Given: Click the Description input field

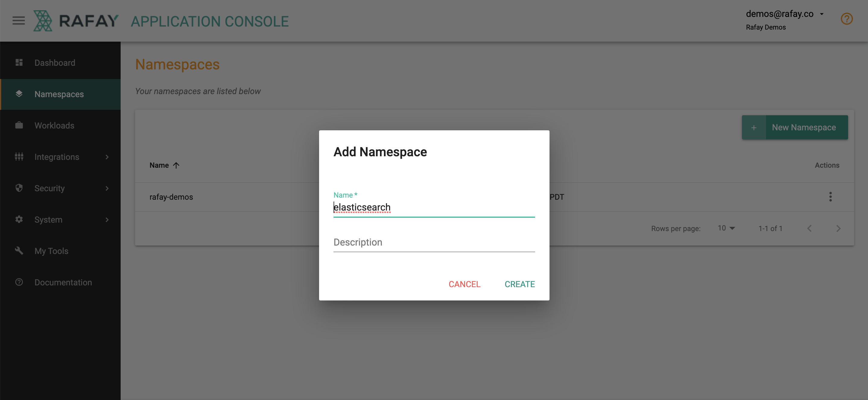Looking at the screenshot, I should tap(434, 242).
